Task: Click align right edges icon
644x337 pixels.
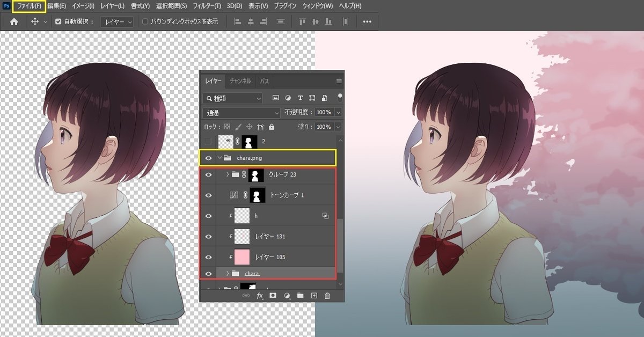Action: [264, 22]
